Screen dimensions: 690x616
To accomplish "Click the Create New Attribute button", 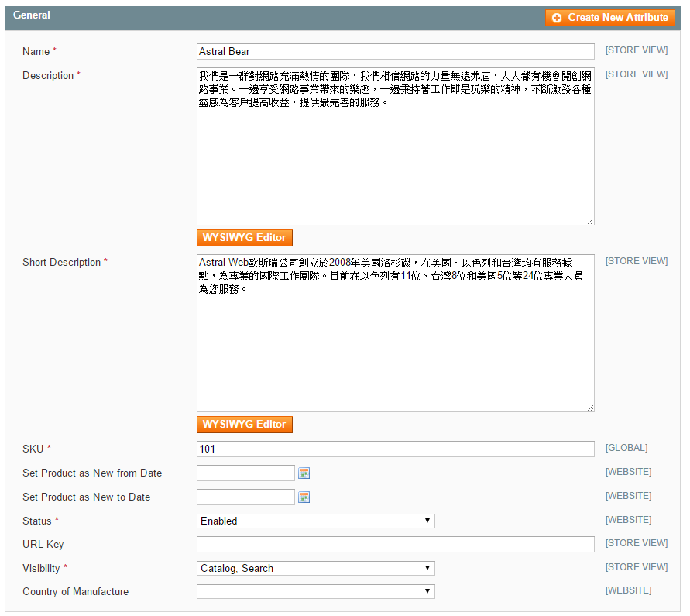I will [609, 18].
